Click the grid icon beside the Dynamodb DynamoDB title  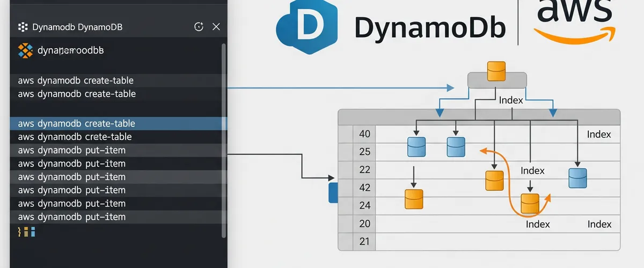point(23,27)
